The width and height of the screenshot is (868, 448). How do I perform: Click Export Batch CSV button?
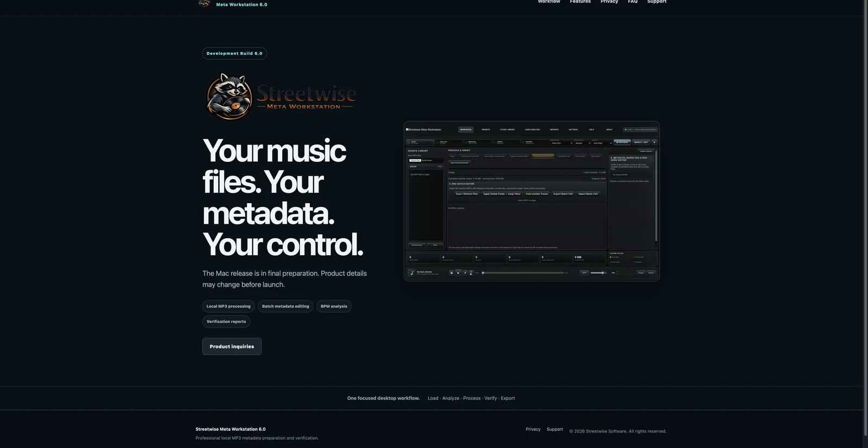(563, 194)
